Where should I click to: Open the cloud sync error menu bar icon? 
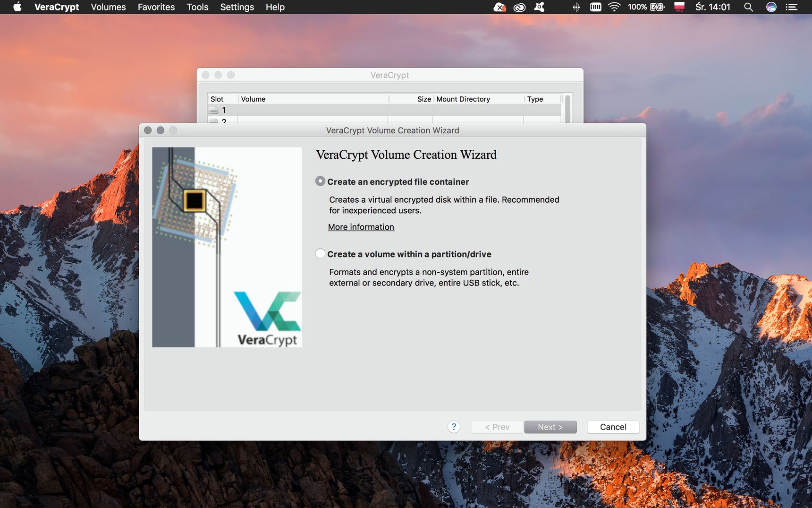click(x=499, y=7)
